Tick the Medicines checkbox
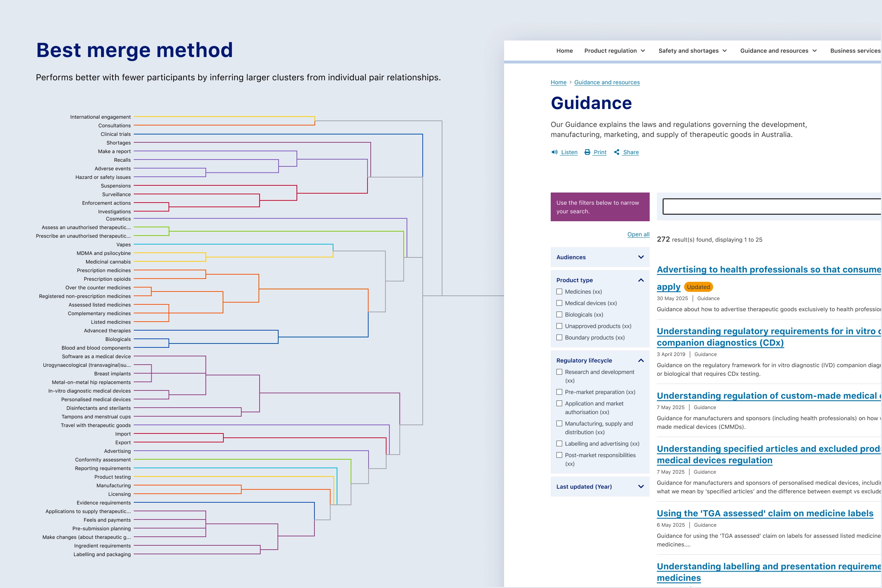Image resolution: width=882 pixels, height=588 pixels. [x=559, y=292]
